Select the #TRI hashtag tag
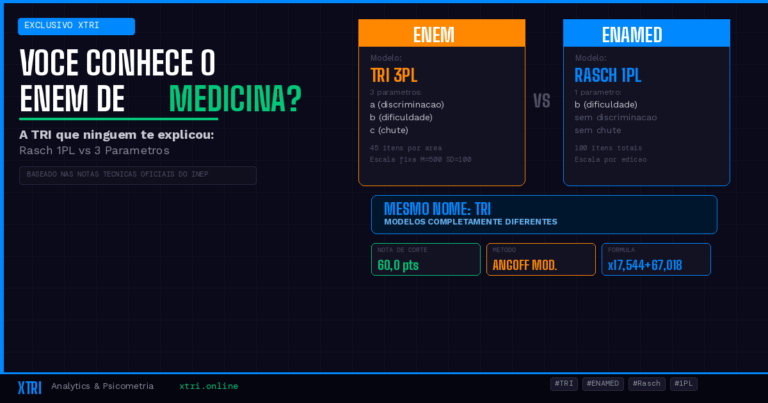The height and width of the screenshot is (403, 768). tap(564, 383)
